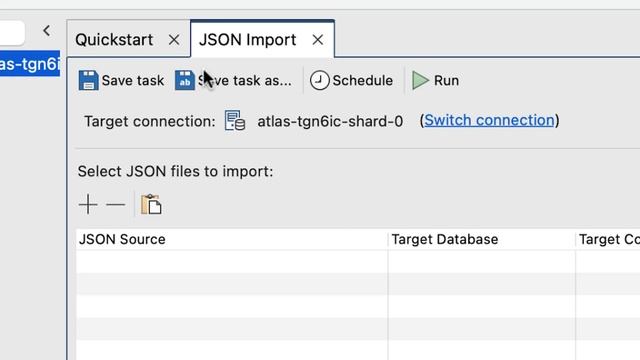
Task: Click the Save task floppy disk icon
Action: [x=89, y=80]
